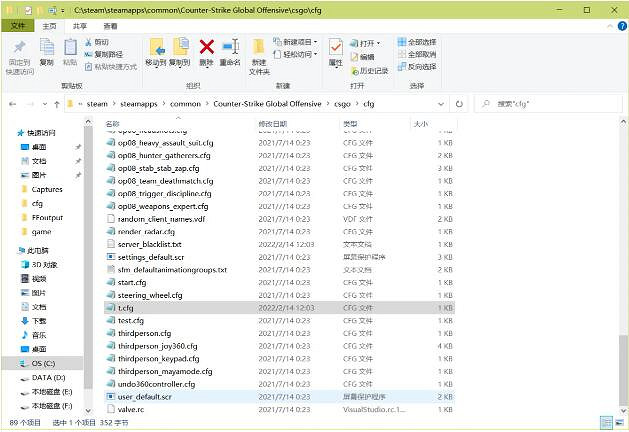Click the red Delete X icon
Image resolution: width=629 pixels, height=432 pixels.
point(207,47)
